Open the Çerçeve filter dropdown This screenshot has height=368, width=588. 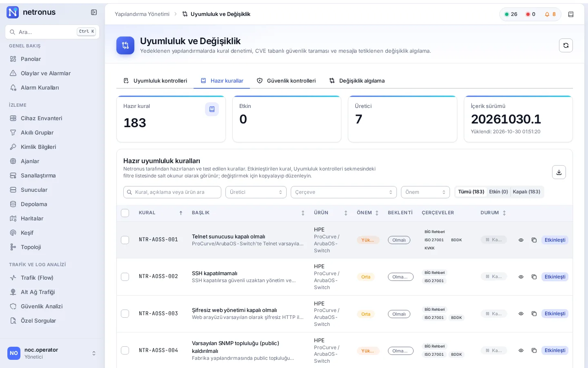click(x=344, y=192)
